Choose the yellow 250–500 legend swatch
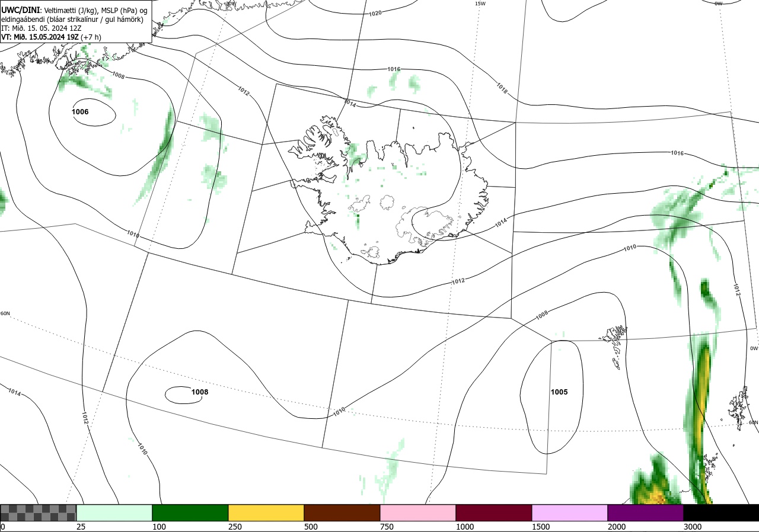This screenshot has width=759, height=532. click(266, 512)
